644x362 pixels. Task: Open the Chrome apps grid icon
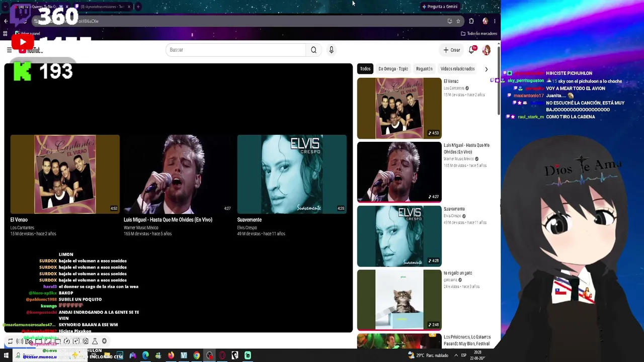[x=5, y=34]
